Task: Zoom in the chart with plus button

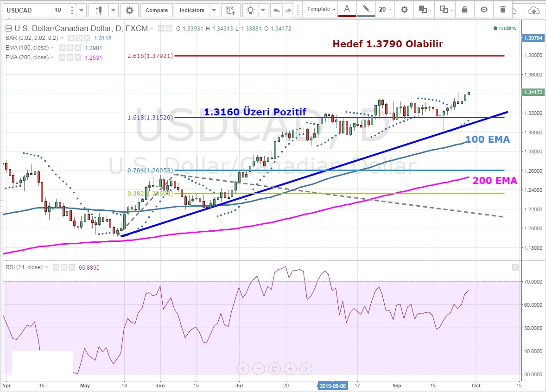Action: click(290, 369)
